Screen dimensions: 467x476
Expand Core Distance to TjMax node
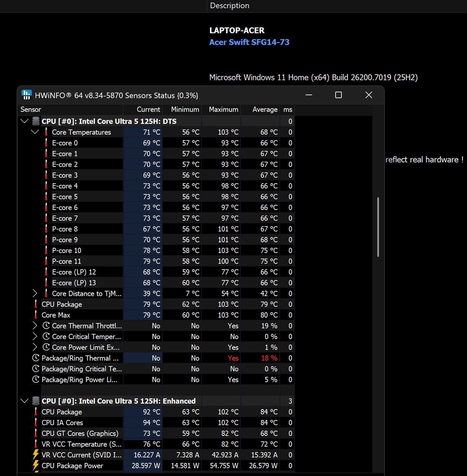pyautogui.click(x=35, y=293)
